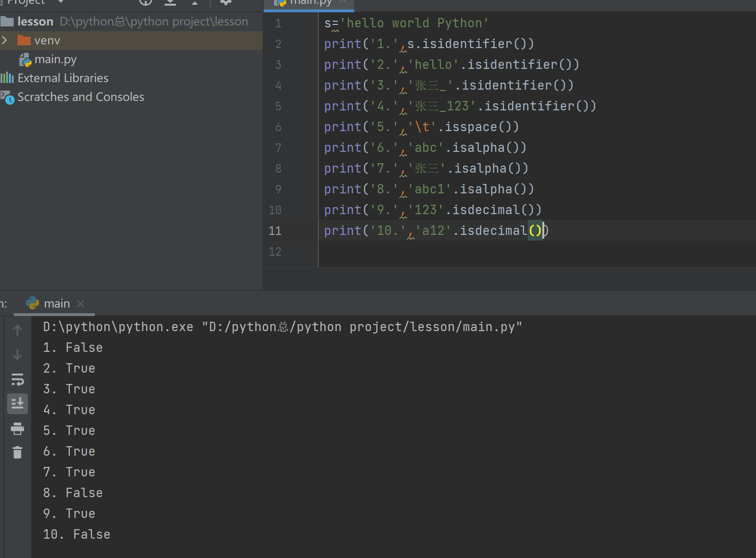Screen dimensions: 756x558
Task: Select the venv folder in project tree
Action: coord(131,41)
